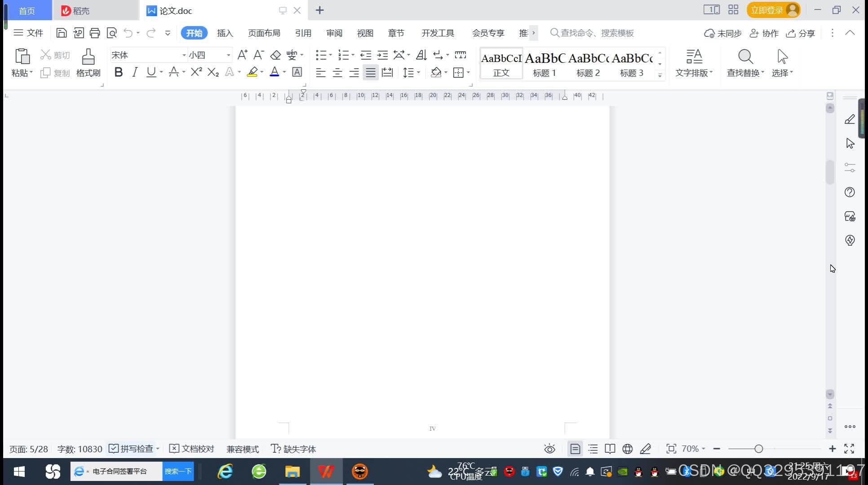Click the font color red A swatch
868x485 pixels.
[274, 72]
